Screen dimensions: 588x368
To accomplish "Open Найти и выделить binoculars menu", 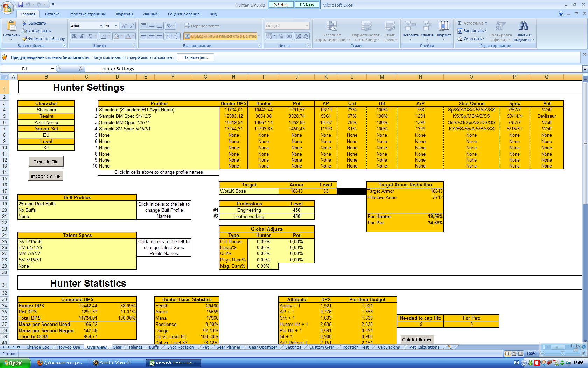I will 524,31.
